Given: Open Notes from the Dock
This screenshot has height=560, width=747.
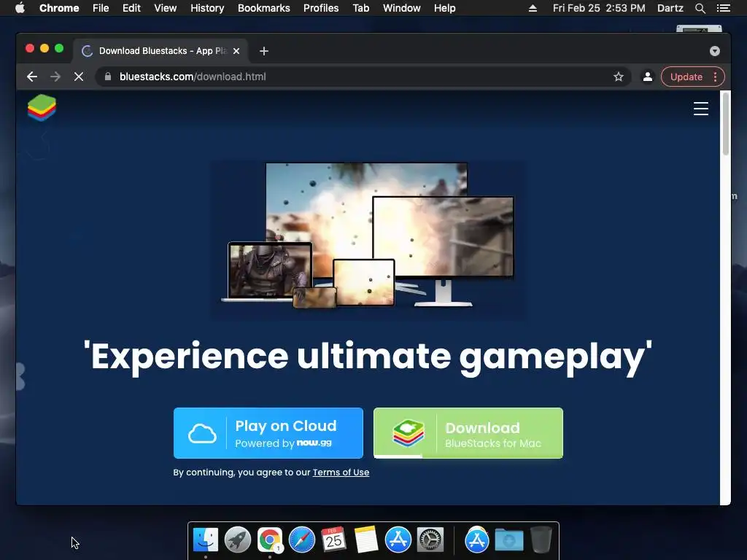Looking at the screenshot, I should coord(366,540).
